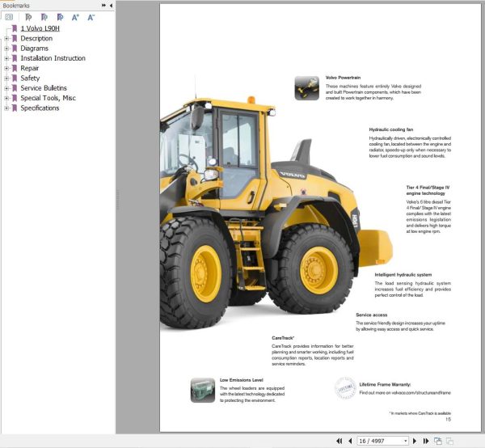Click the middle purple bookmark toolbar icon
Screen dimensions: 485x448
(x=44, y=17)
